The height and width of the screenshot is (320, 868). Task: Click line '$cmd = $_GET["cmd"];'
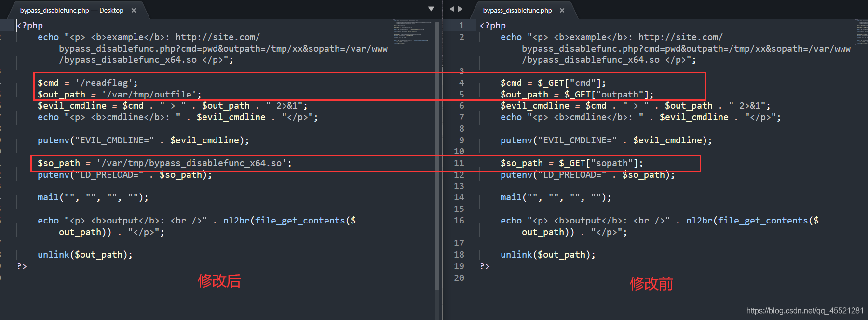[553, 83]
